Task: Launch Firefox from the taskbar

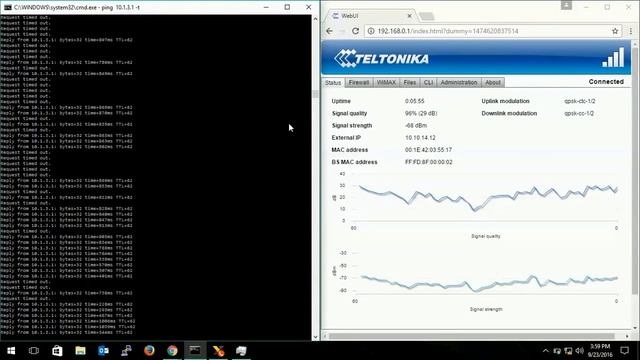Action: coord(149,351)
